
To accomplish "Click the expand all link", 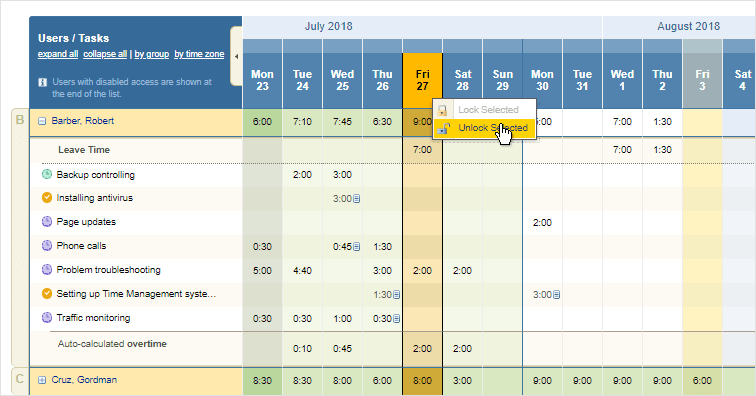I will 58,54.
